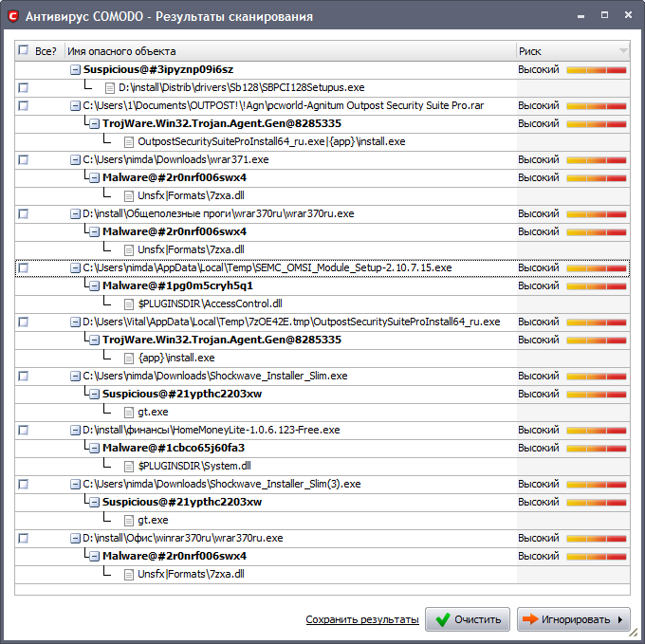Click the green checkmark icon on Очистить

[x=443, y=619]
